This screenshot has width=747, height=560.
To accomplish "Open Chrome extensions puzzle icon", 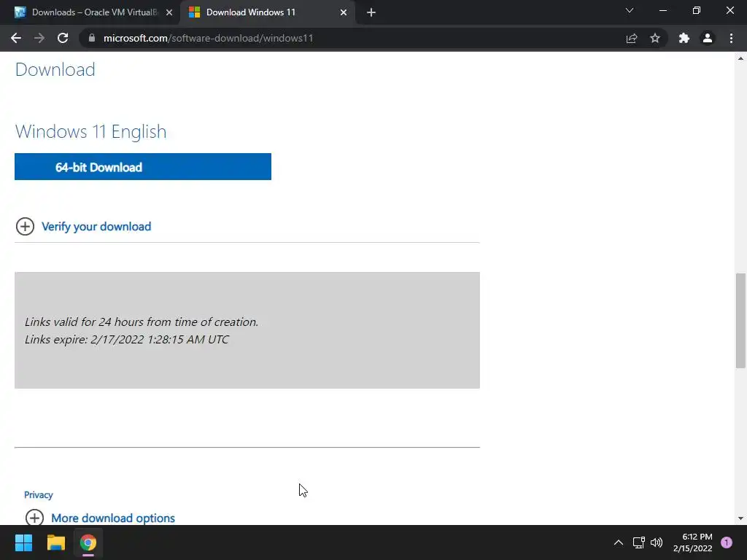I will point(684,38).
